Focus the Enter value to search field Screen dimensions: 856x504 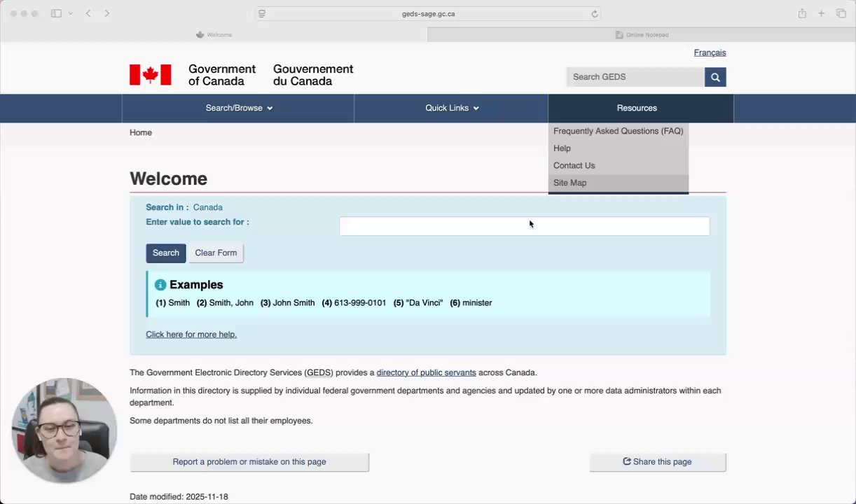(x=524, y=226)
